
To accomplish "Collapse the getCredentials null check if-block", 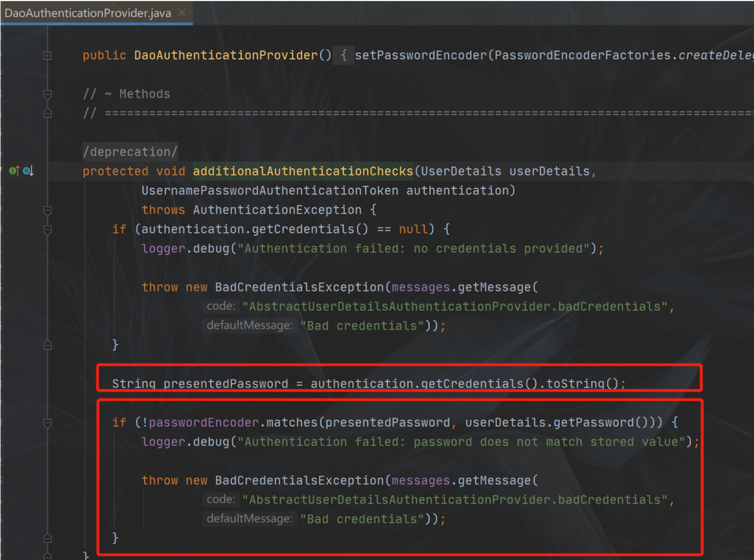I will [47, 230].
